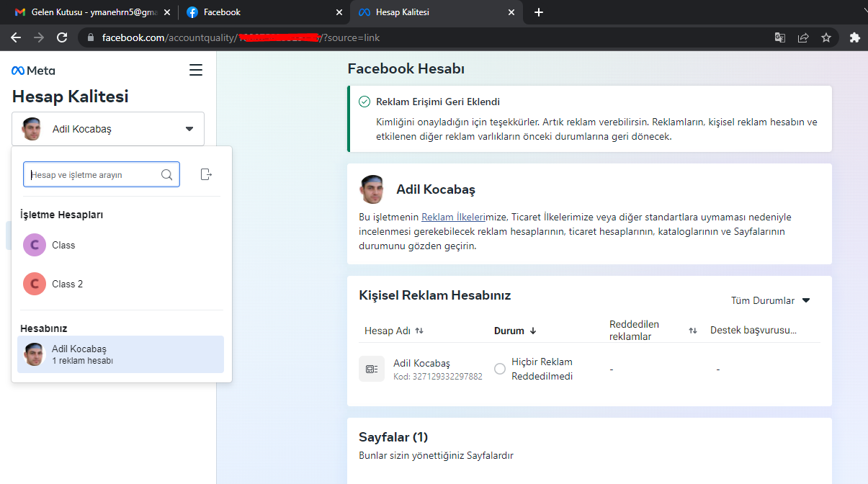Viewport: 868px width, 484px height.
Task: Click the Hesabınız section label
Action: pos(44,328)
